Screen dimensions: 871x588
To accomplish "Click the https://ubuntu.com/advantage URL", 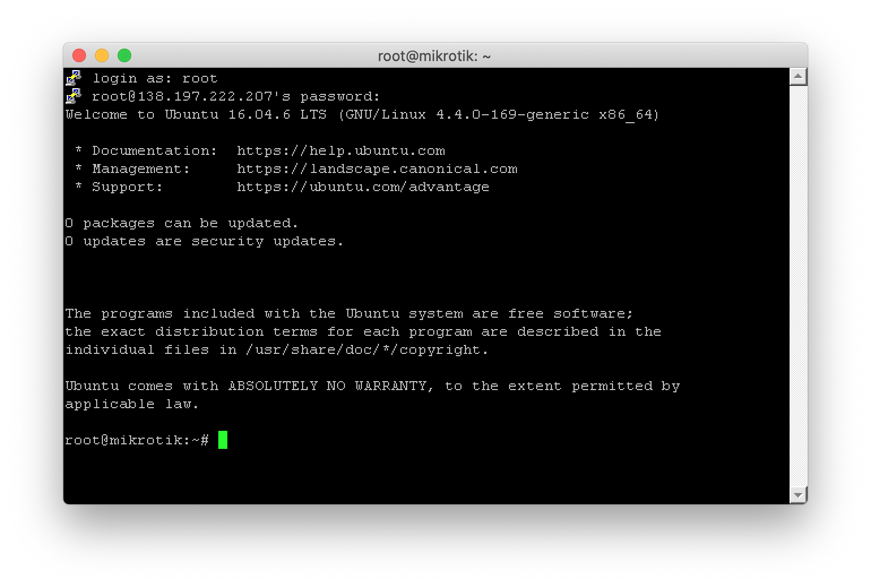I will coord(363,187).
